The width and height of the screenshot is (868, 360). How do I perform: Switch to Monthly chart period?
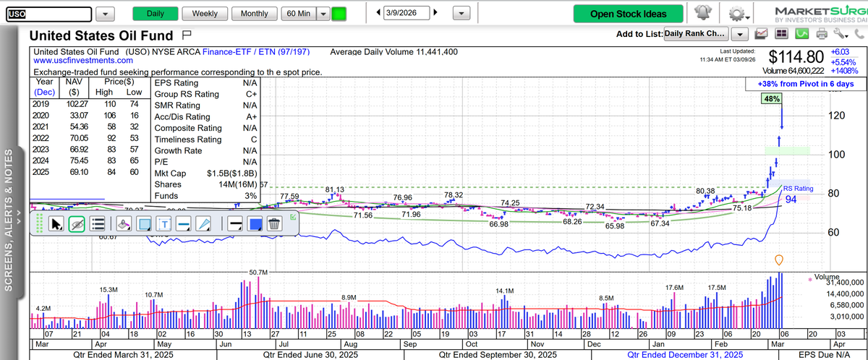click(254, 14)
